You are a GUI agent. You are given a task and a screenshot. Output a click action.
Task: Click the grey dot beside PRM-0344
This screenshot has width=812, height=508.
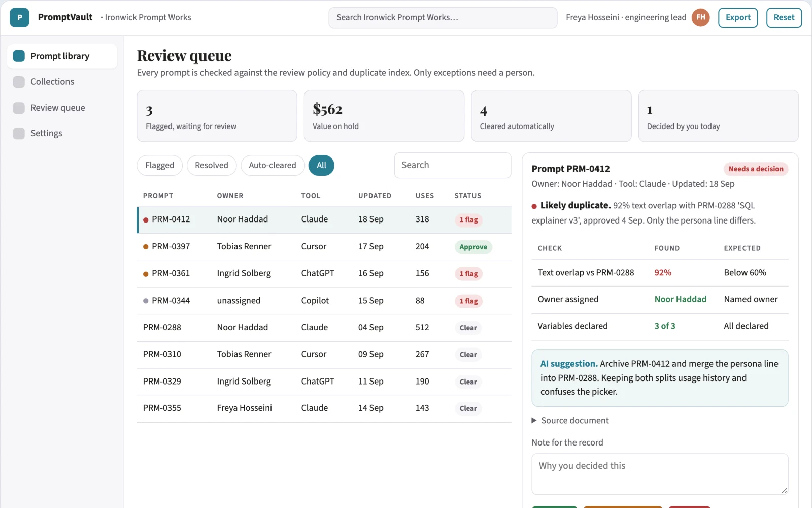146,301
